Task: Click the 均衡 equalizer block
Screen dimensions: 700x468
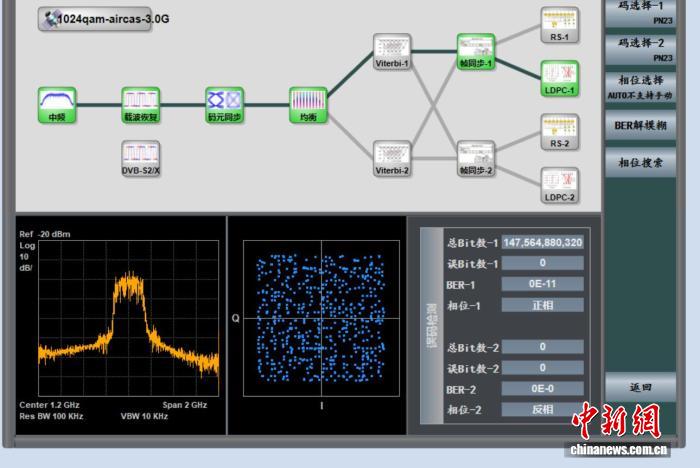Action: click(309, 100)
